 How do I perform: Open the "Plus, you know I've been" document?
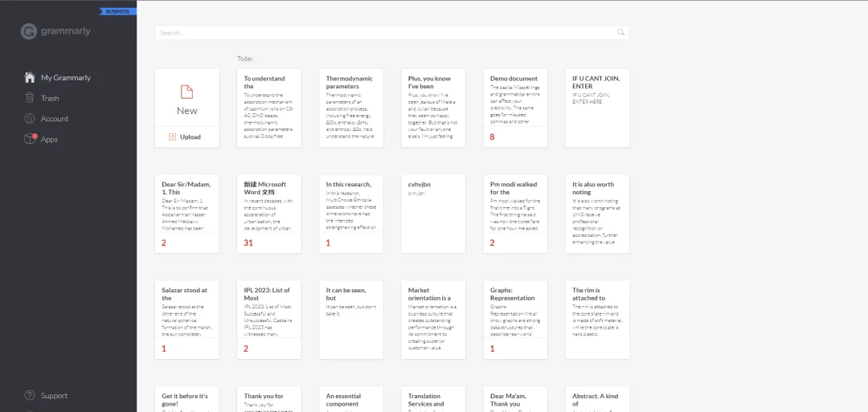[433, 108]
